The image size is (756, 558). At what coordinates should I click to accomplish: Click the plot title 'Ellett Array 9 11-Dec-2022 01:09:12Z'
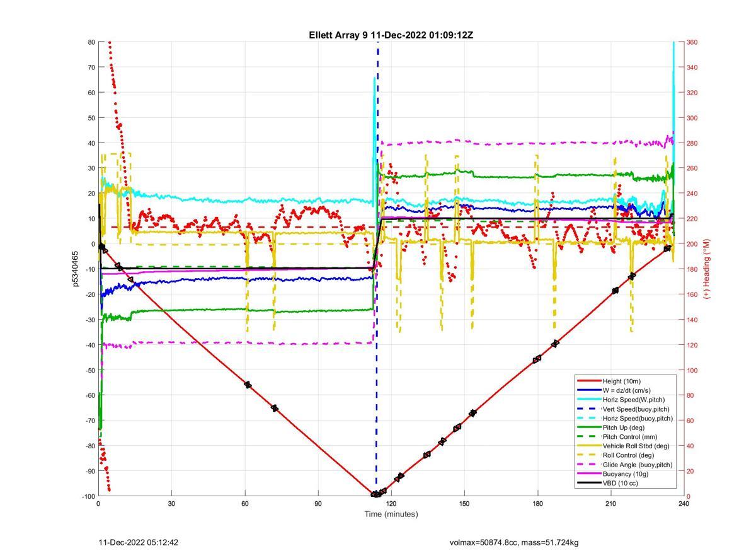pyautogui.click(x=391, y=35)
